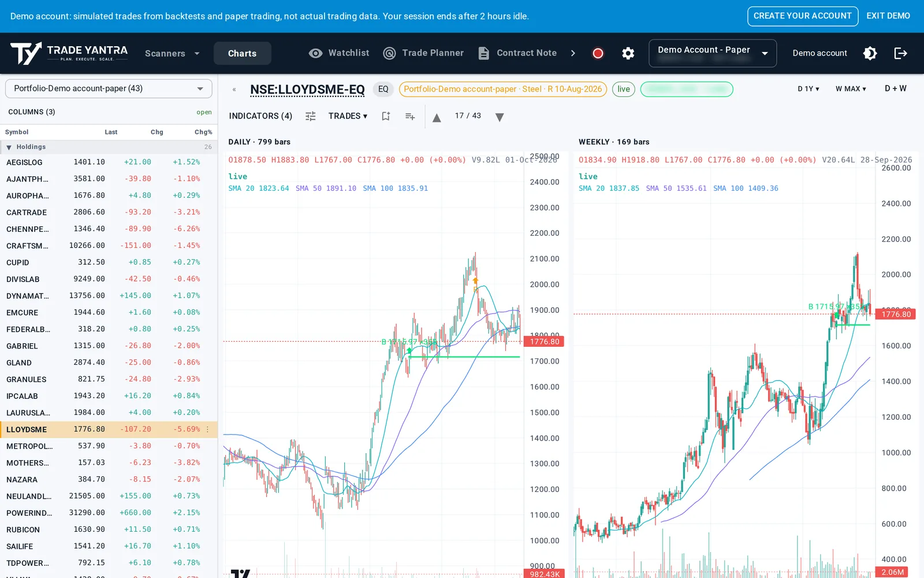Go to previous symbol with up arrow

pos(437,117)
